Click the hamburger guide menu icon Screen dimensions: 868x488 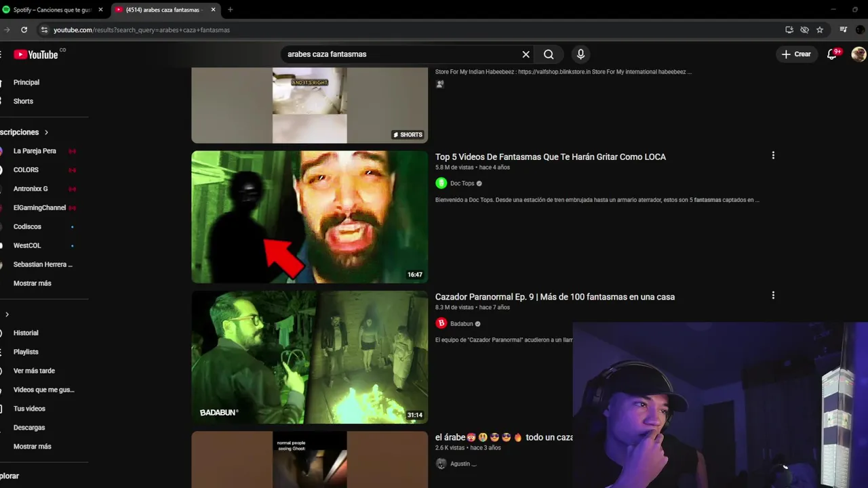tap(2, 54)
